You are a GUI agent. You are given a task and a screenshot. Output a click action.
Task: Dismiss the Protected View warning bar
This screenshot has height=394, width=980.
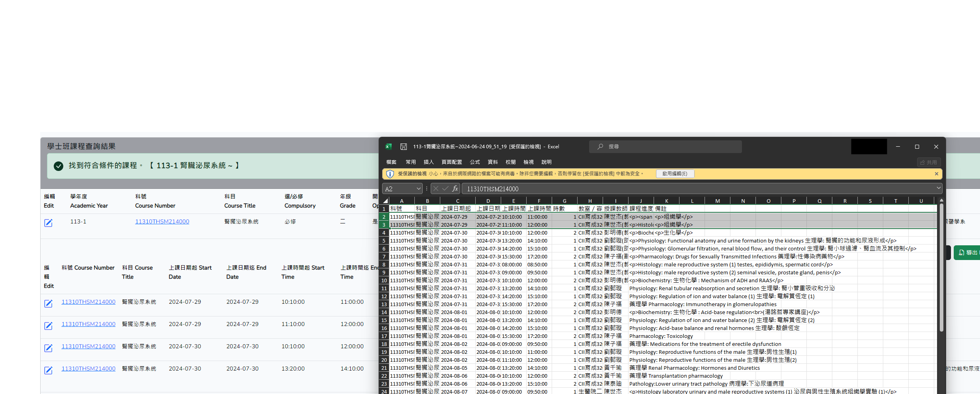936,174
